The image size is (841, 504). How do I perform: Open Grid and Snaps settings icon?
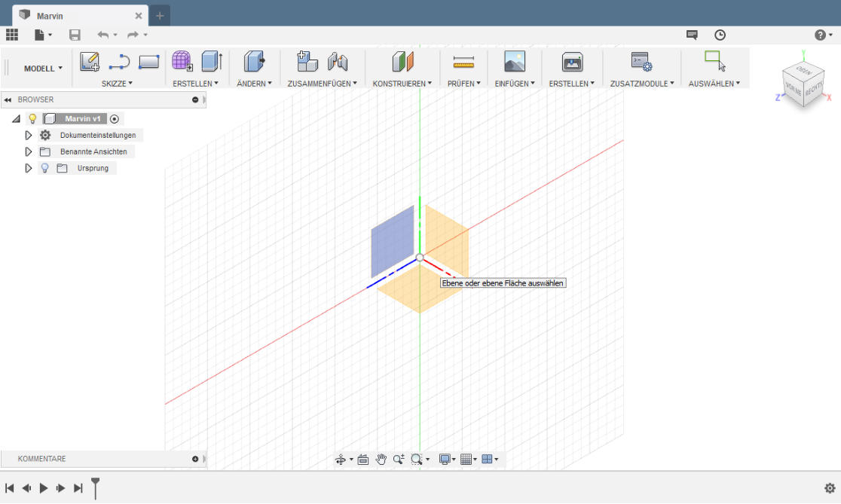pyautogui.click(x=466, y=460)
